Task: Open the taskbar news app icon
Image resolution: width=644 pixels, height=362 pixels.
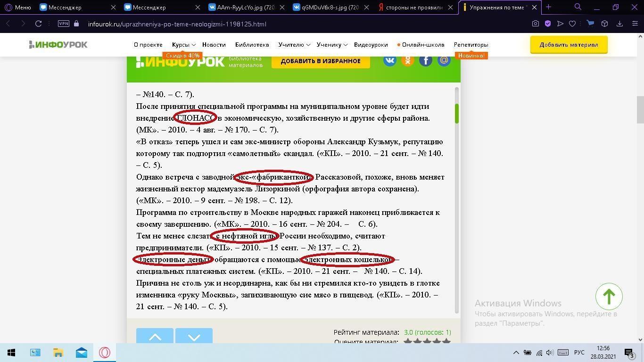Action: click(35, 353)
